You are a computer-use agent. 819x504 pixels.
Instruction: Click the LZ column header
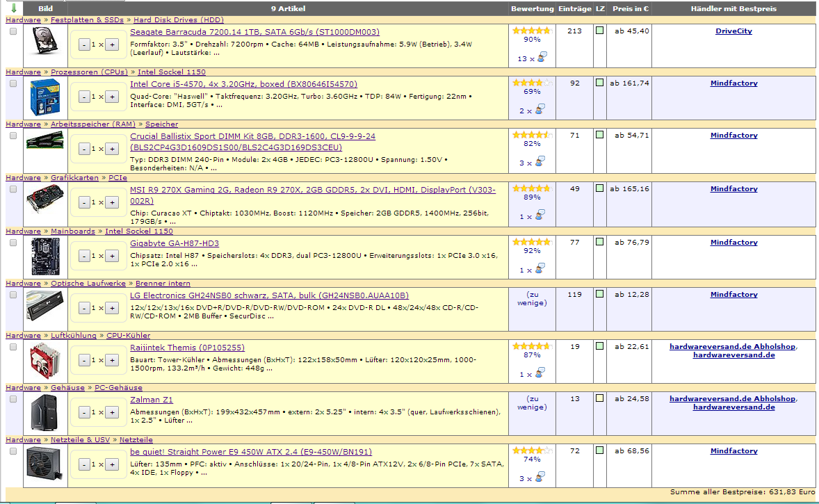click(600, 9)
